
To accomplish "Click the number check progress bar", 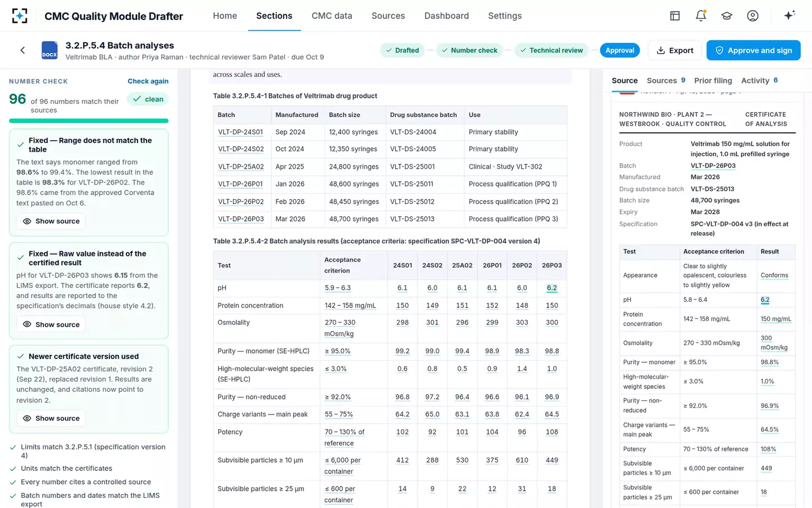I will [x=89, y=121].
